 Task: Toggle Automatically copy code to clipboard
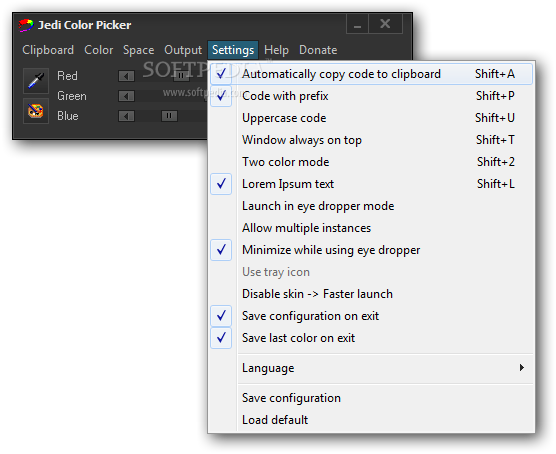pos(372,74)
